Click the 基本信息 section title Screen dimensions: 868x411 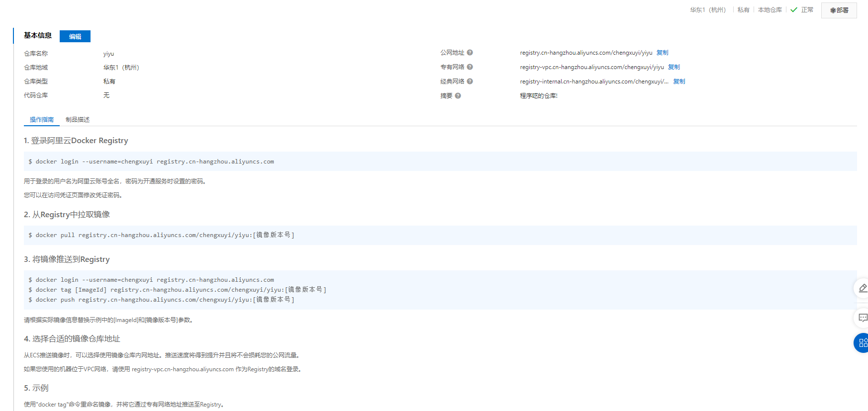tap(38, 36)
